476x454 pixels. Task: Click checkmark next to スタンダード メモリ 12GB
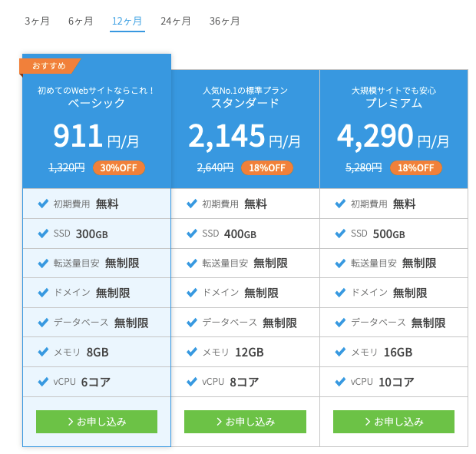coord(191,352)
